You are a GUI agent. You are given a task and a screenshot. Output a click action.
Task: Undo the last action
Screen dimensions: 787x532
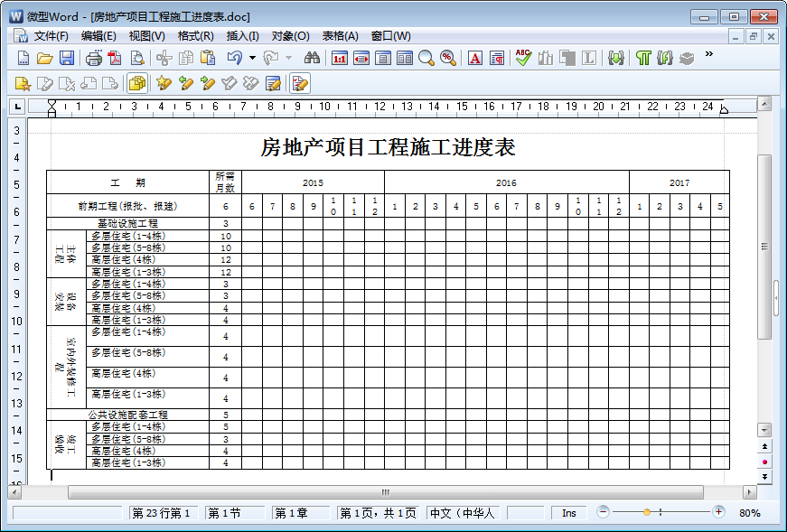[234, 58]
